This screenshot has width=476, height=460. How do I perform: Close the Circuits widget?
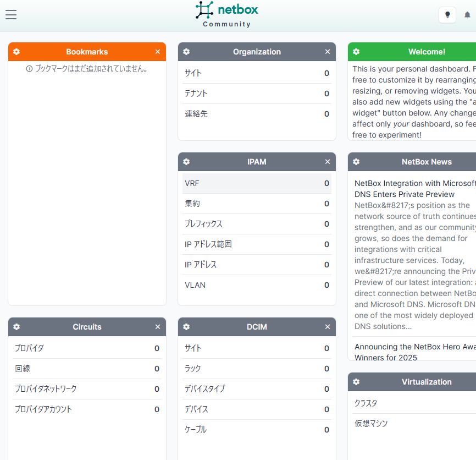click(158, 327)
